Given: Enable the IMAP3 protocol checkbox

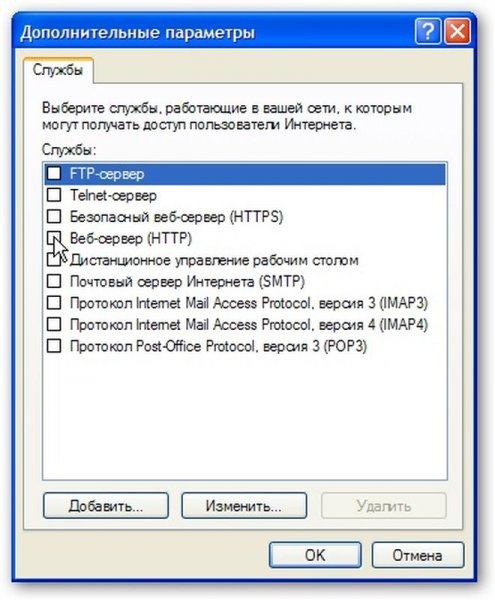Looking at the screenshot, I should 54,303.
